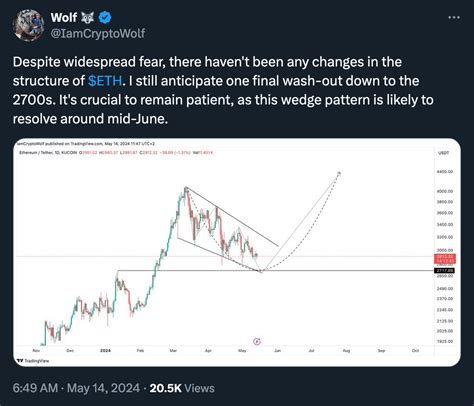474x406 pixels.
Task: Click the red current price tag
Action: pos(445,259)
